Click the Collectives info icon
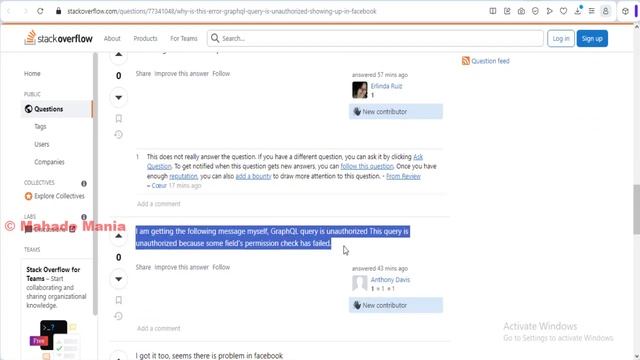 tap(84, 184)
